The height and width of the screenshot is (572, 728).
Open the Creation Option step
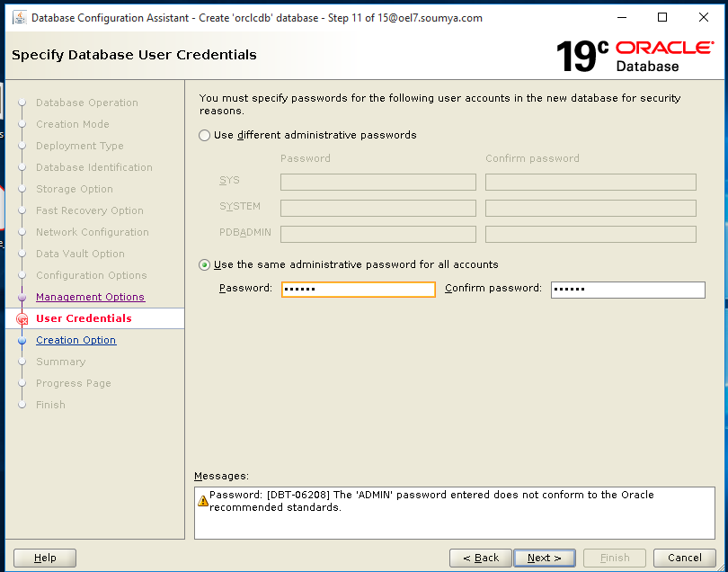point(76,340)
